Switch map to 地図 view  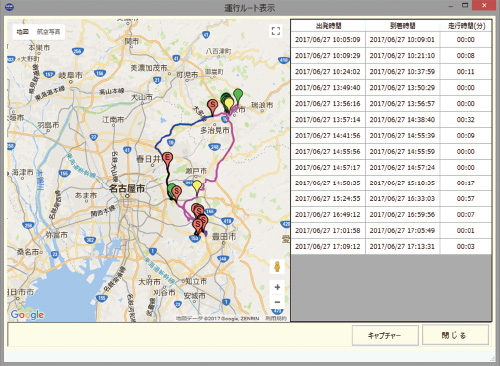(x=23, y=32)
